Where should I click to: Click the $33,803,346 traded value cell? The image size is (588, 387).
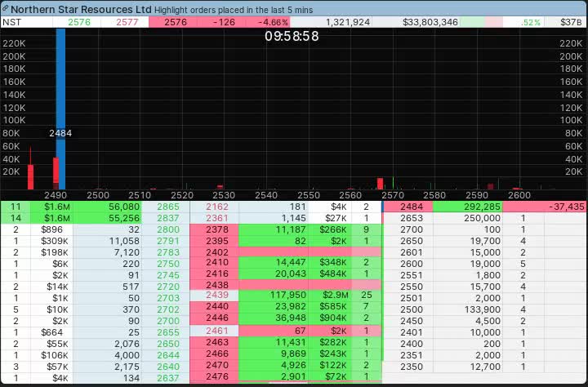tap(430, 22)
